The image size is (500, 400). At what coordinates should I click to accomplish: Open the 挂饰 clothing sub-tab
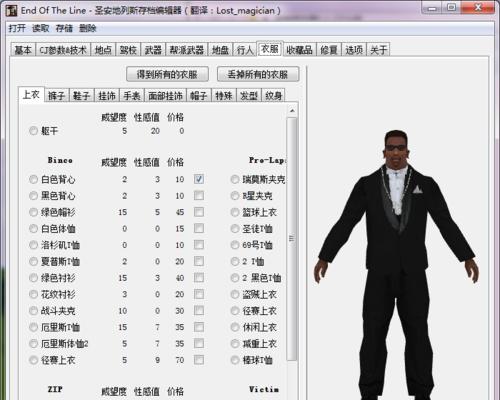(x=107, y=96)
